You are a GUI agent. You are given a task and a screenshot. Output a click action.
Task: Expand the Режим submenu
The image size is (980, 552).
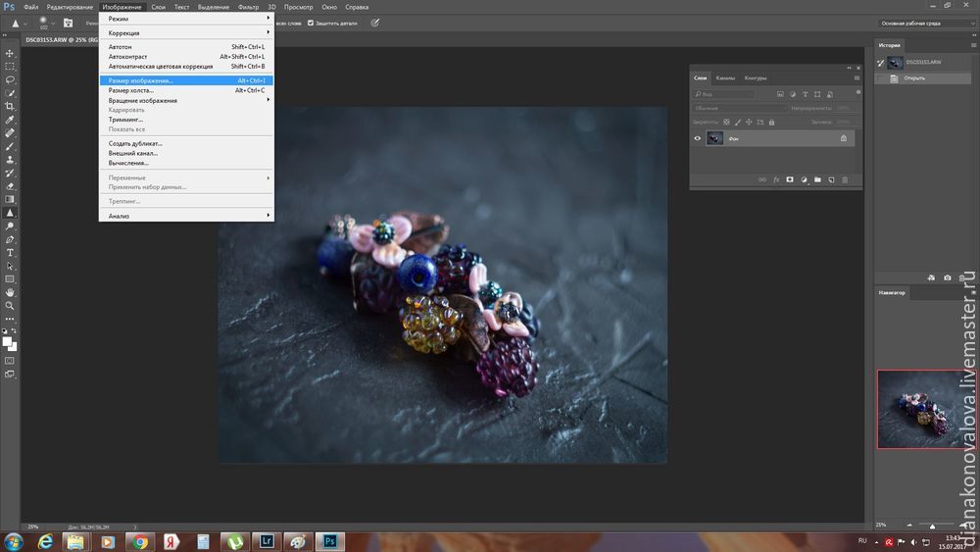point(186,19)
